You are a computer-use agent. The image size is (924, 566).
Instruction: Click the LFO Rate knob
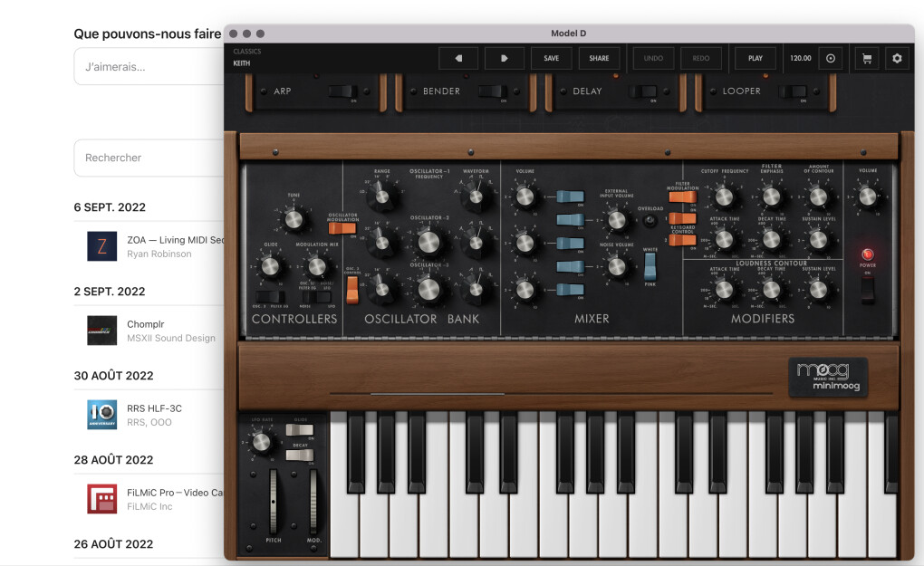tap(261, 442)
